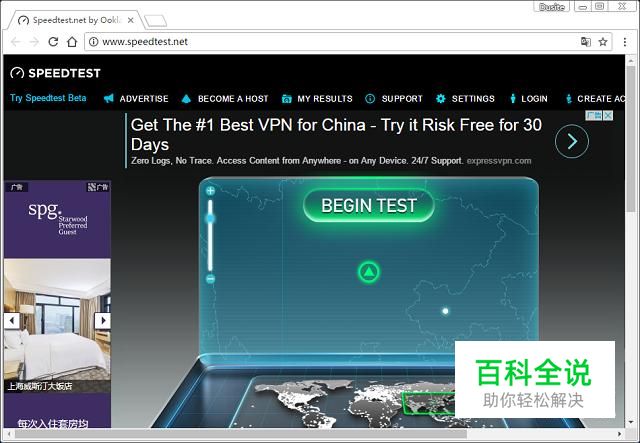
Task: Show next image in hotel ad
Action: pyautogui.click(x=103, y=321)
